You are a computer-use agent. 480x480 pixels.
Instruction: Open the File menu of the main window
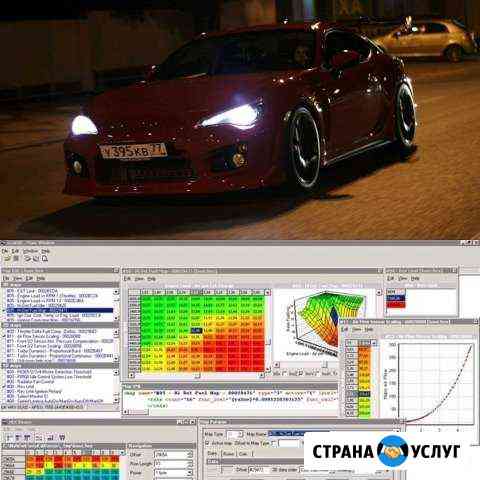(5, 251)
